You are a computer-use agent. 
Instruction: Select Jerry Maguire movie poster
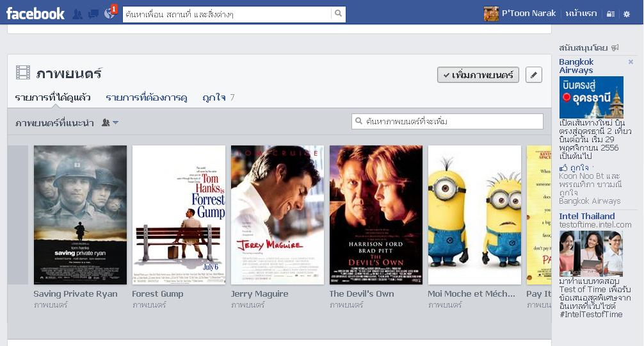(x=277, y=215)
